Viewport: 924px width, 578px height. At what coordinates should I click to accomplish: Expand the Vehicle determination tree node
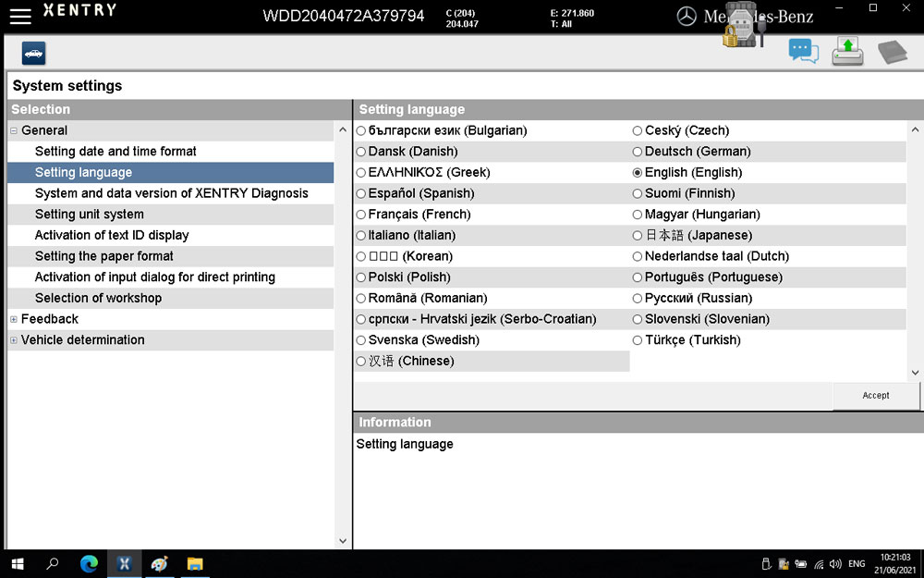14,340
